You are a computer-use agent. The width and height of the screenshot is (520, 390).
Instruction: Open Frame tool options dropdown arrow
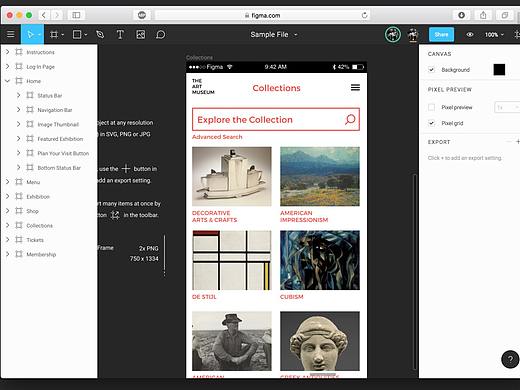63,35
